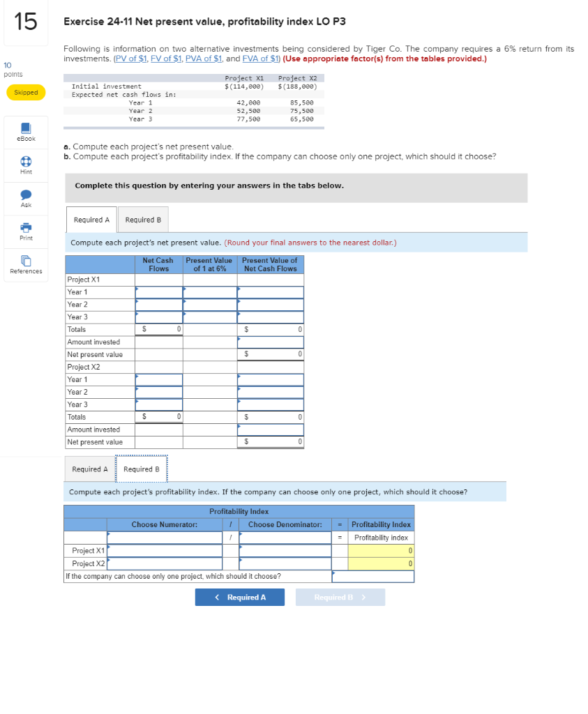
Task: Click Project X1 Year 1 Present Value factor field
Action: (x=208, y=291)
